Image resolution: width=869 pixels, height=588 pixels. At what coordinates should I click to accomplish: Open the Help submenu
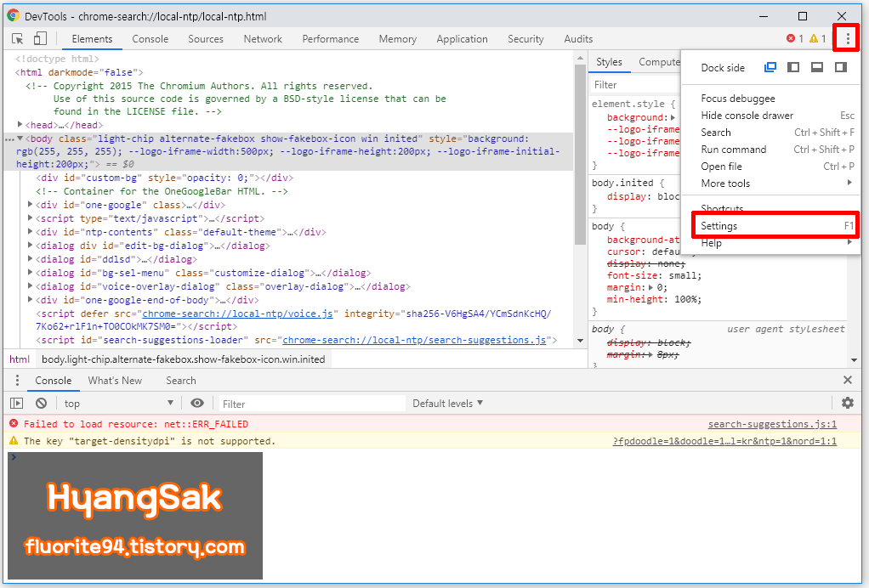[x=770, y=242]
